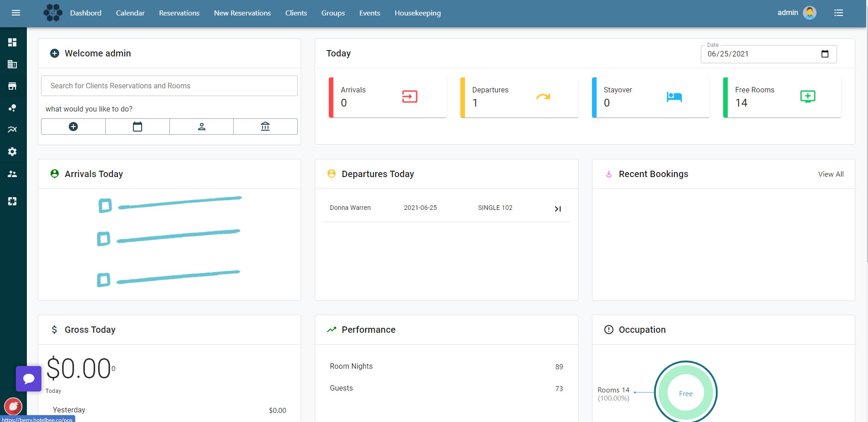Click the Clients search field
Screen dimensions: 868x422
(x=169, y=86)
